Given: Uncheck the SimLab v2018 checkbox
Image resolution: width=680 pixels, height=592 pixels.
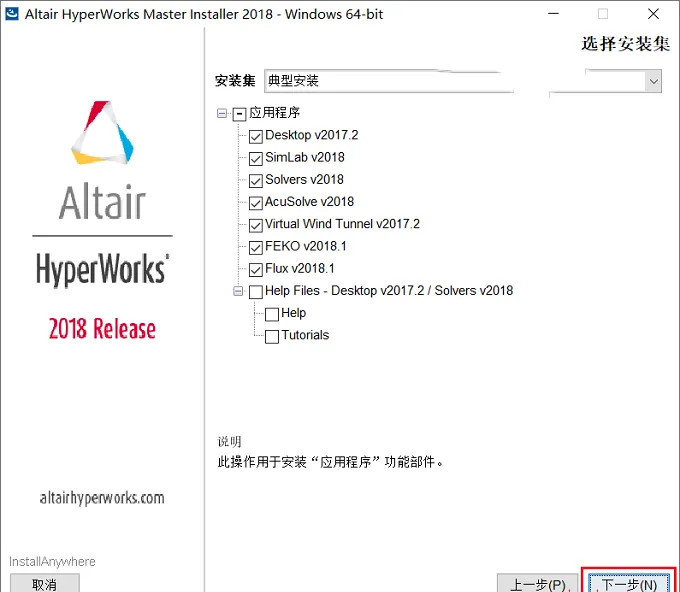Looking at the screenshot, I should [x=255, y=159].
